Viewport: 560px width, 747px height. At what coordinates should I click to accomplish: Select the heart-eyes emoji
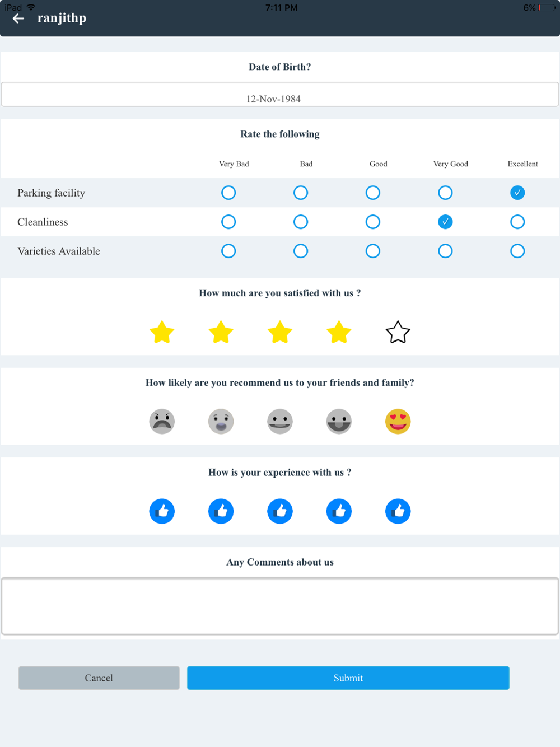click(x=398, y=421)
